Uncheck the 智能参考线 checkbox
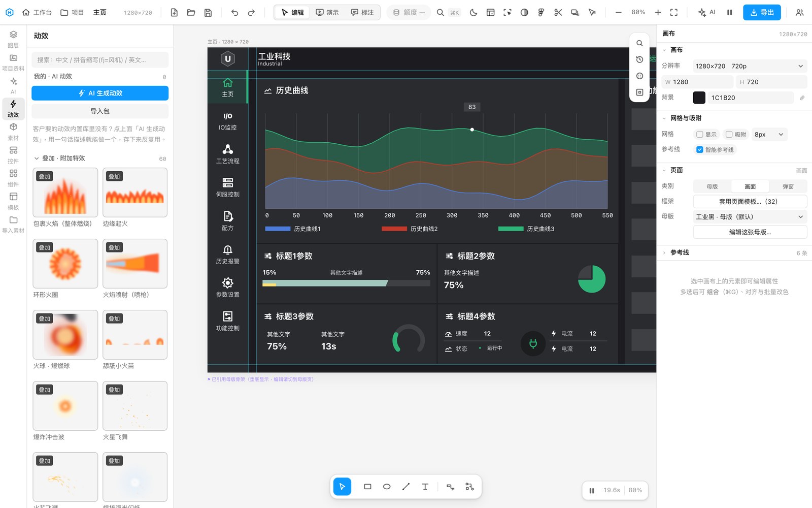Image resolution: width=812 pixels, height=508 pixels. point(700,150)
